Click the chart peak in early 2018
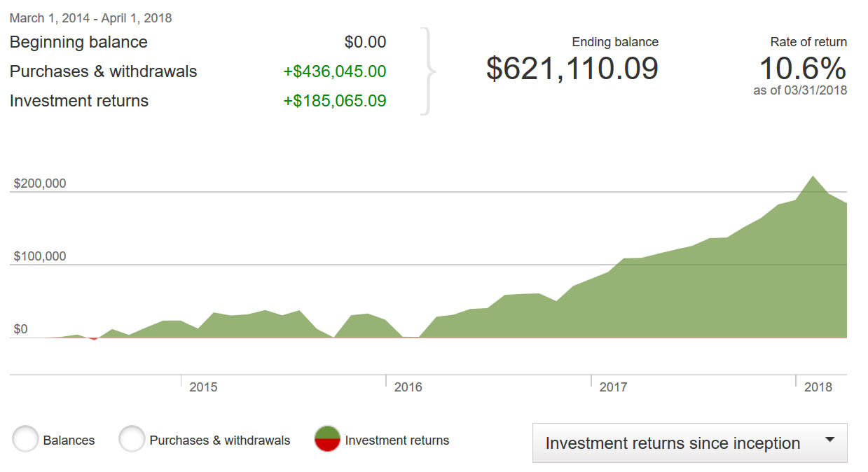Screen dimensions: 868x472 (x=813, y=177)
